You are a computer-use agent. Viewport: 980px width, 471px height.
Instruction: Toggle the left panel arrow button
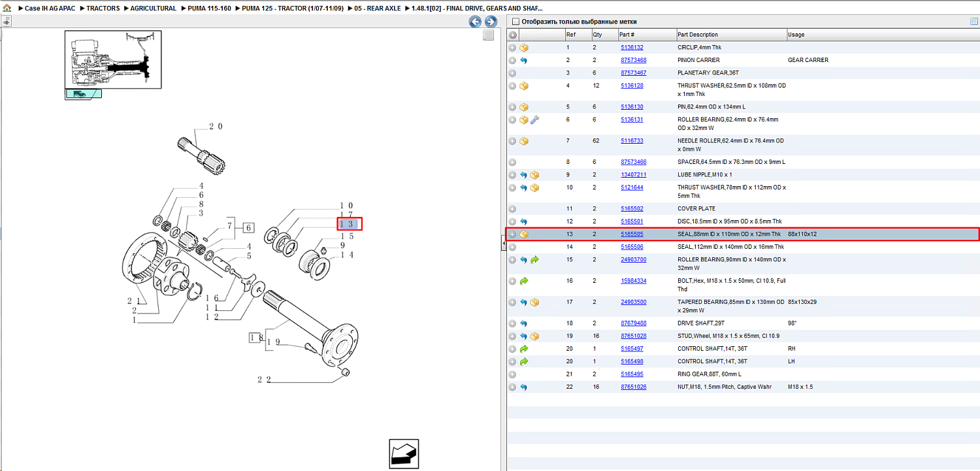tap(6, 22)
